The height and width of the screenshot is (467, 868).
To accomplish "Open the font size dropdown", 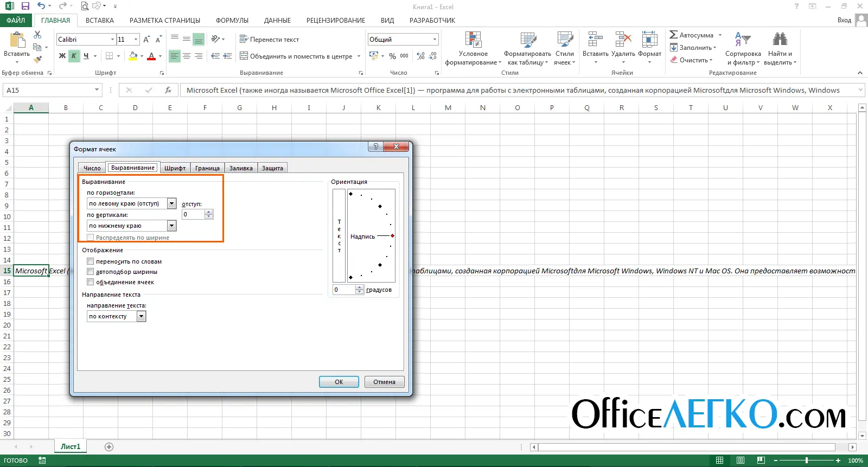I will [136, 40].
